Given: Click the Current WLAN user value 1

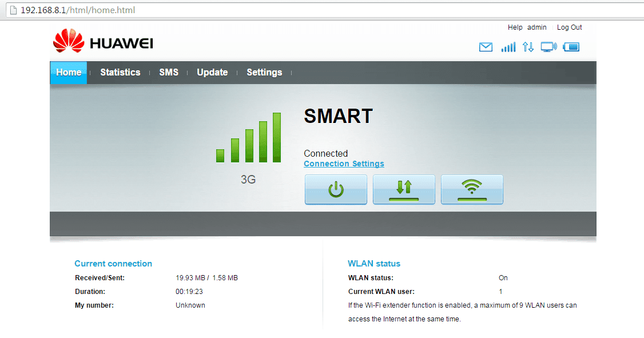Looking at the screenshot, I should tap(500, 292).
